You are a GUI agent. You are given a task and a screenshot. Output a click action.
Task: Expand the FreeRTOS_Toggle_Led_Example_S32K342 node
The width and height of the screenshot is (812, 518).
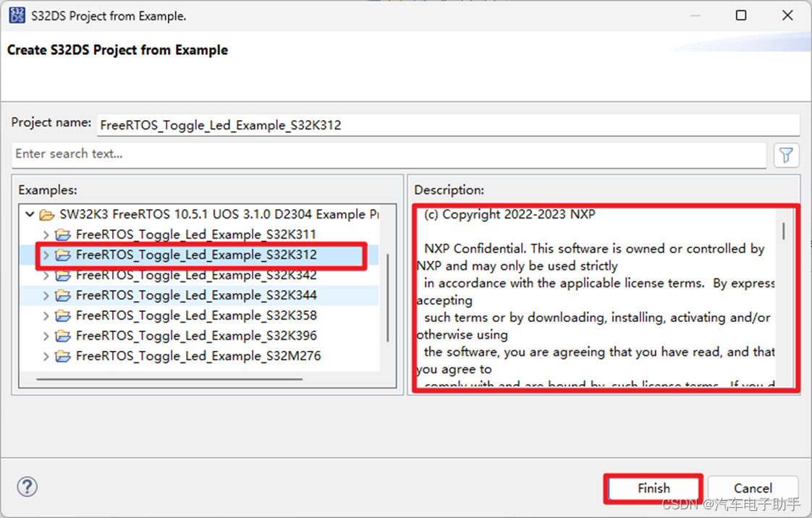click(46, 275)
